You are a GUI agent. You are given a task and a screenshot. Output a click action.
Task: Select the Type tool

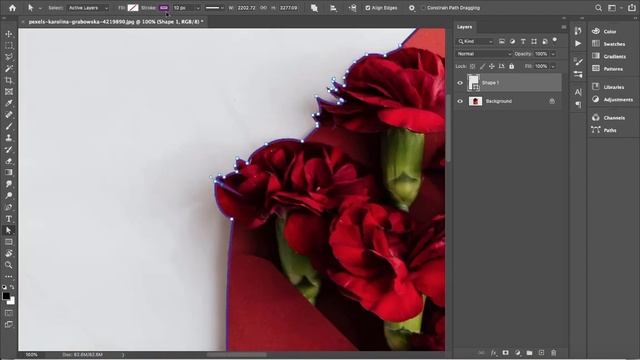(9, 219)
